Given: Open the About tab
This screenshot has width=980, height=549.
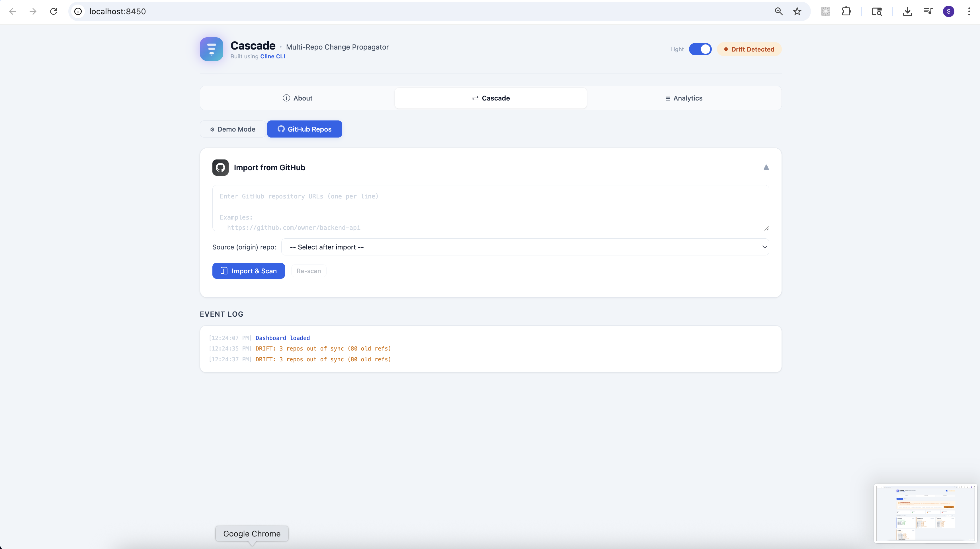Looking at the screenshot, I should [x=298, y=98].
